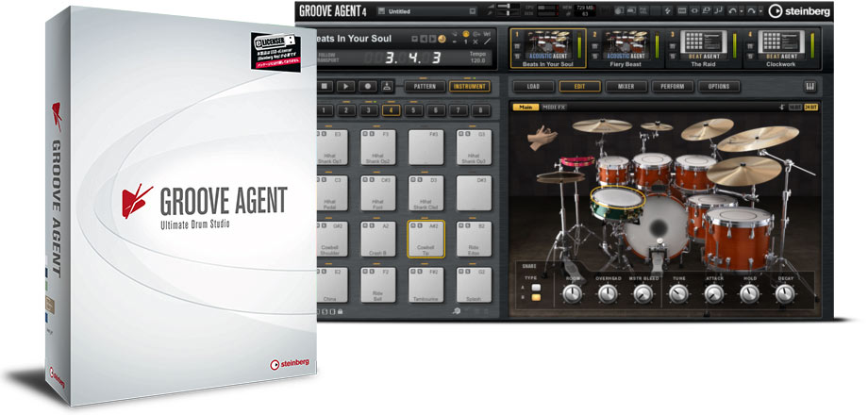Trigger the B2 Ride Edge pad
The width and height of the screenshot is (868, 415).
tap(474, 239)
